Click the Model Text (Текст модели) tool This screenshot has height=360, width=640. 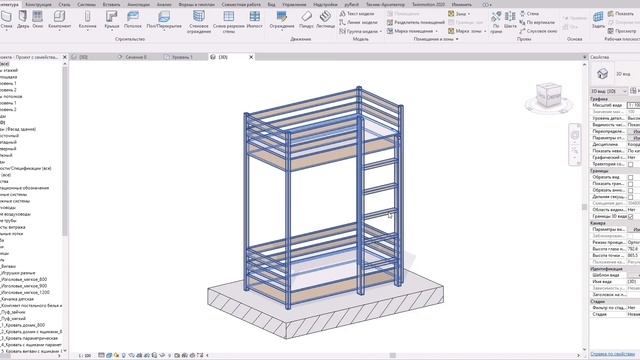click(x=357, y=13)
